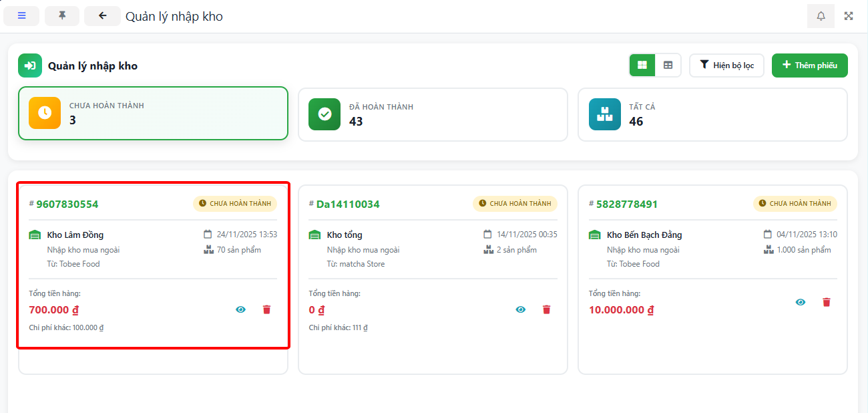The height and width of the screenshot is (413, 868).
Task: Delete receipt 5828778491 with trash icon
Action: (x=826, y=302)
